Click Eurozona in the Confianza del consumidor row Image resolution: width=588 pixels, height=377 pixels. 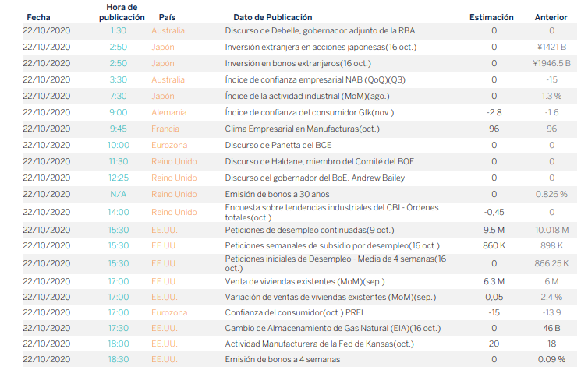click(168, 312)
